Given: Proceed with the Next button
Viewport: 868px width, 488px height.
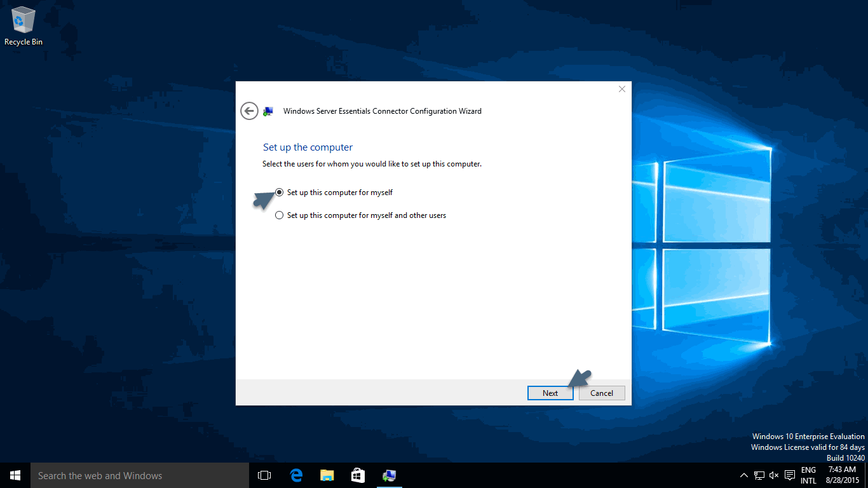Looking at the screenshot, I should pyautogui.click(x=550, y=393).
